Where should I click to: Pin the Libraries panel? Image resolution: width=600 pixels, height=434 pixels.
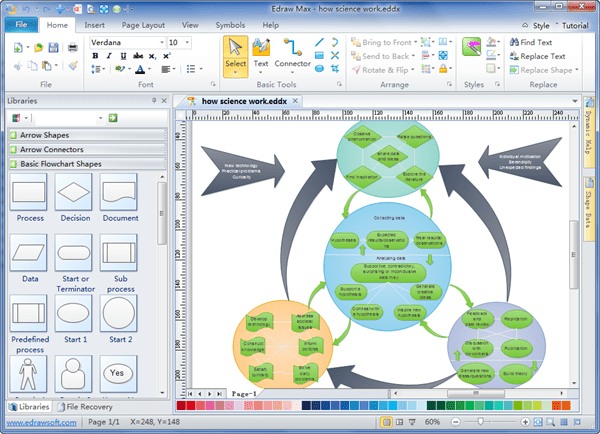154,100
